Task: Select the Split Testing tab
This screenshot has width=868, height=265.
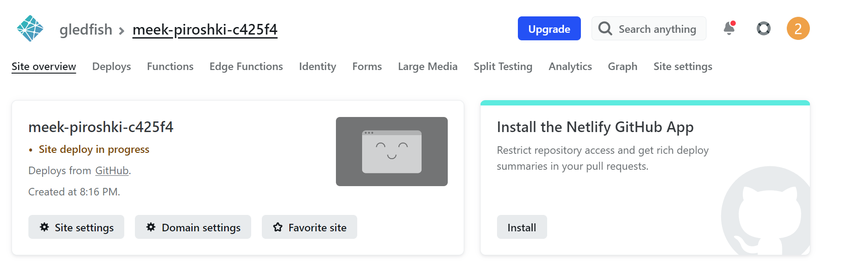Action: pyautogui.click(x=503, y=66)
